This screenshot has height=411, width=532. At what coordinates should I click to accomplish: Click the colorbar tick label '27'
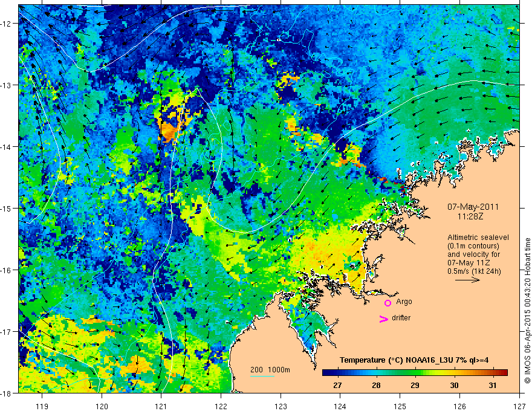pos(337,385)
